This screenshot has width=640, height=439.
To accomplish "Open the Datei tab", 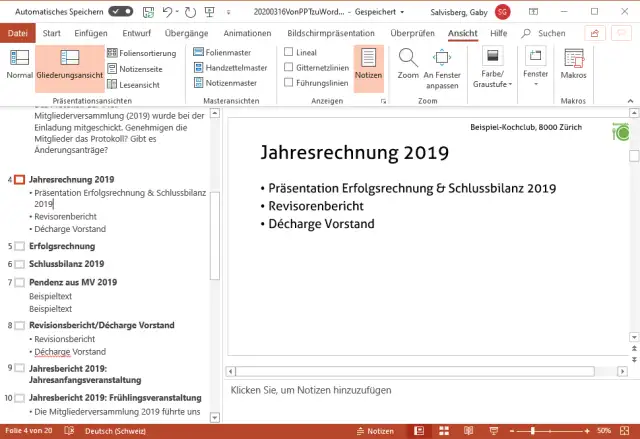I will coord(18,33).
